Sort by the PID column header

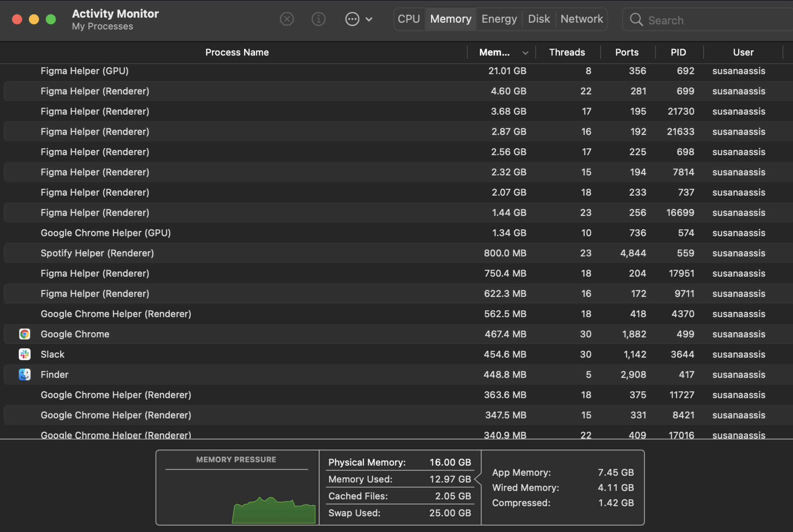[678, 52]
